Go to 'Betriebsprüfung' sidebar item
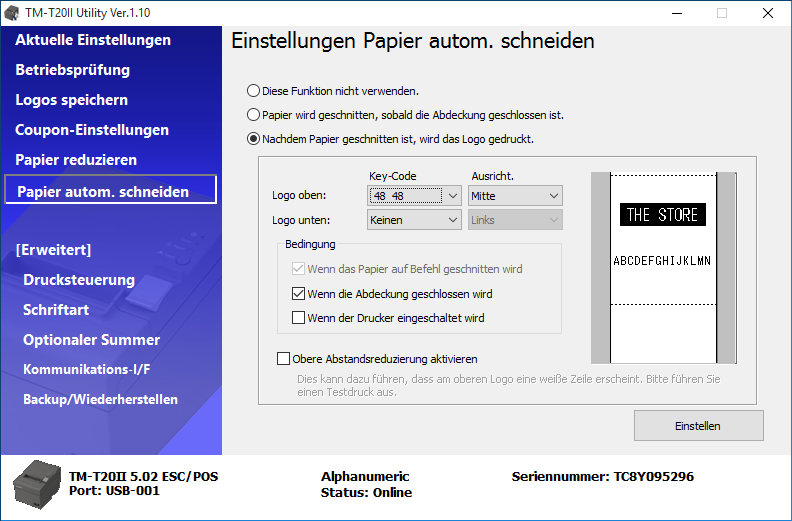This screenshot has height=521, width=792. [73, 70]
